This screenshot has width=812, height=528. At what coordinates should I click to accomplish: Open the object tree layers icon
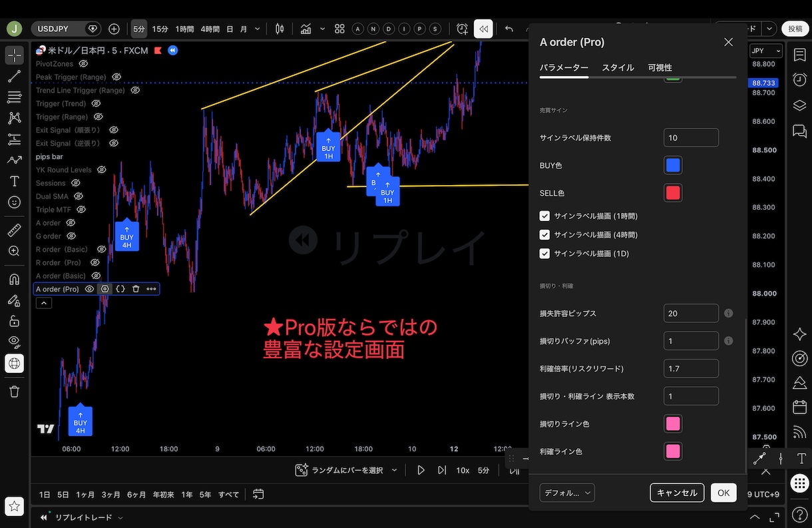tap(799, 105)
